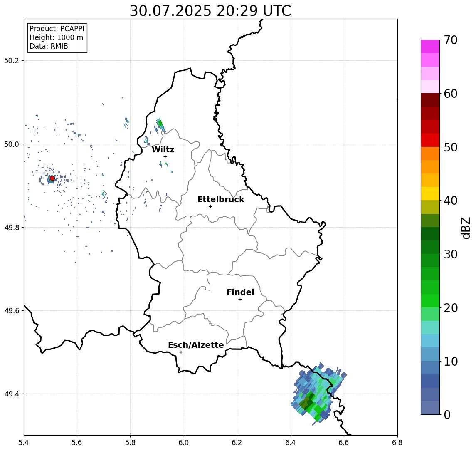
Task: Click the dark green rain core in southeast
Action: click(308, 401)
